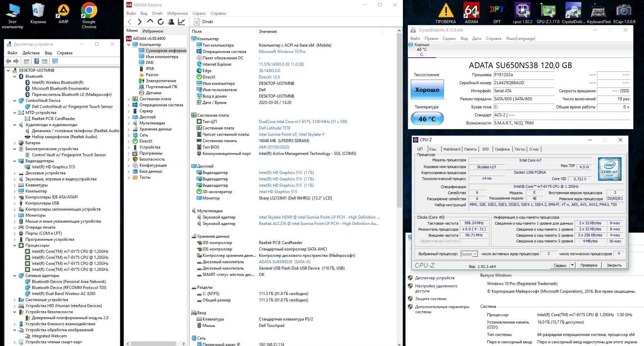This screenshot has width=644, height=346.
Task: Open Избранное menu in AIDA64
Action: pyautogui.click(x=177, y=13)
